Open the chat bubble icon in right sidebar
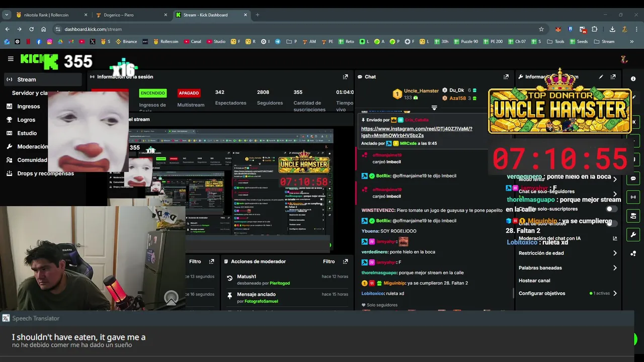 [633, 178]
